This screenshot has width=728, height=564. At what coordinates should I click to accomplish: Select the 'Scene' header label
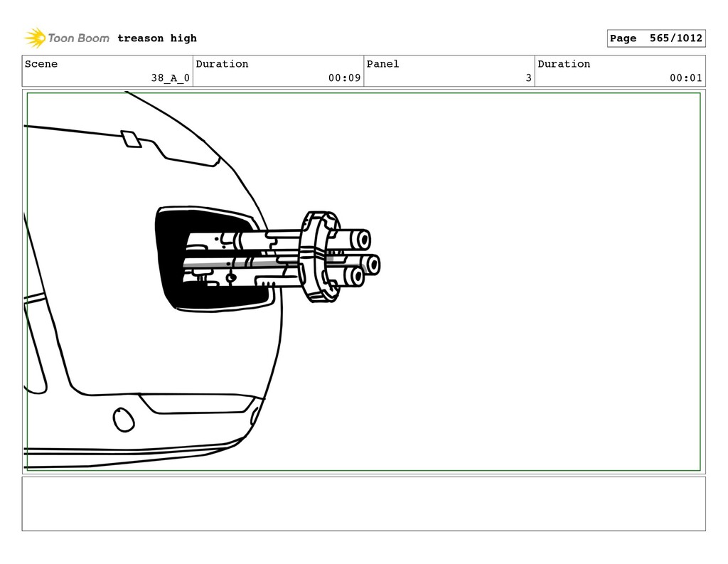[x=41, y=63]
